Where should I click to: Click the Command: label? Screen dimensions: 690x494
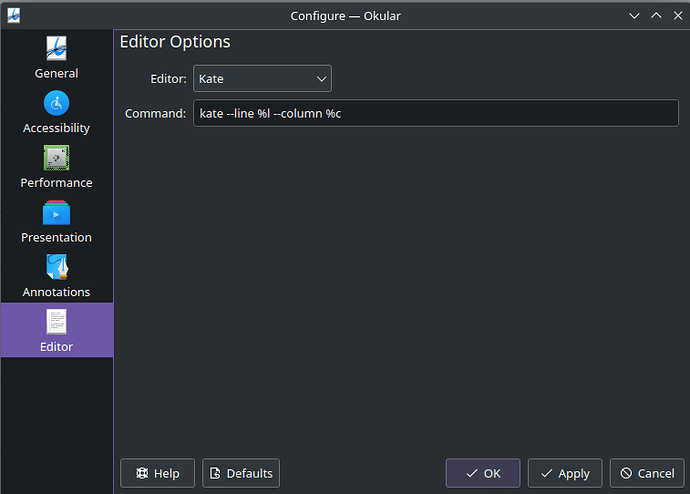pyautogui.click(x=155, y=113)
